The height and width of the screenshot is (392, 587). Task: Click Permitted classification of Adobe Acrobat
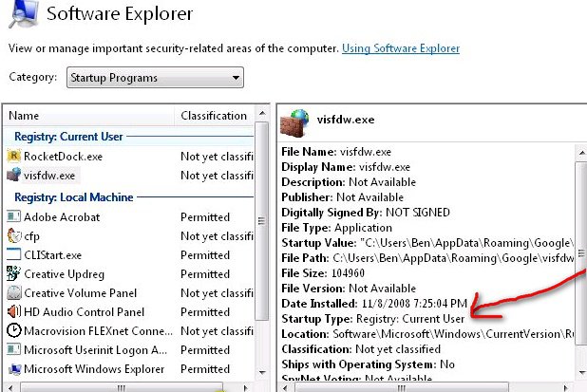click(x=205, y=217)
